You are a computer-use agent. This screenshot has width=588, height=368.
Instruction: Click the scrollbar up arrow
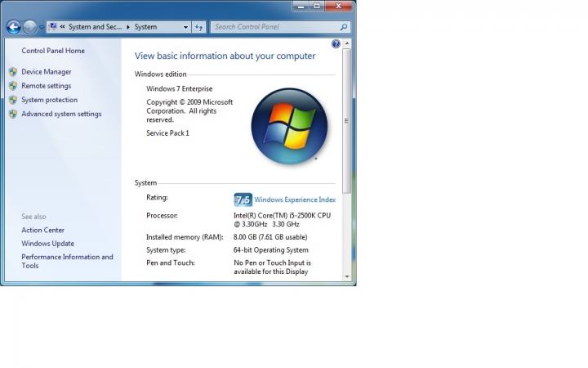(347, 43)
